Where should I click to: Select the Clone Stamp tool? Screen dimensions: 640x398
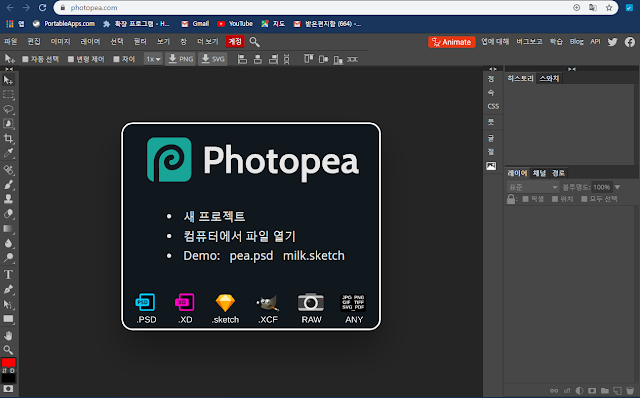pyautogui.click(x=8, y=199)
